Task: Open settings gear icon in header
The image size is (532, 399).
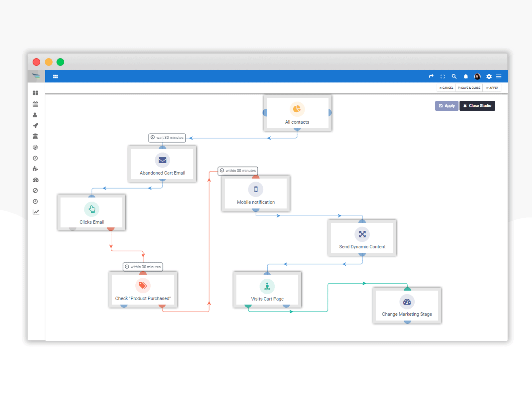Action: [x=489, y=76]
